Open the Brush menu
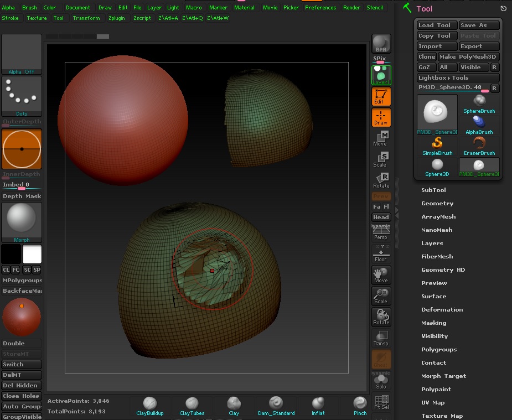This screenshot has width=512, height=420. (29, 8)
